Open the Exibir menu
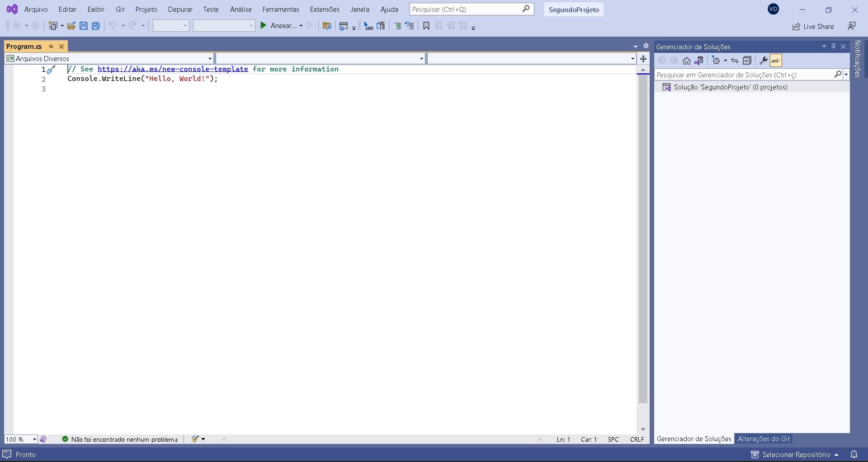 (96, 9)
